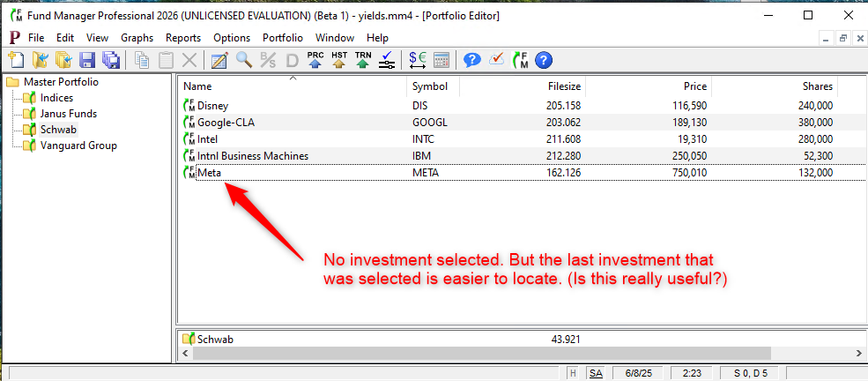This screenshot has width=868, height=381.
Task: Restore the inner Portfolio Editor window
Action: coord(843,38)
